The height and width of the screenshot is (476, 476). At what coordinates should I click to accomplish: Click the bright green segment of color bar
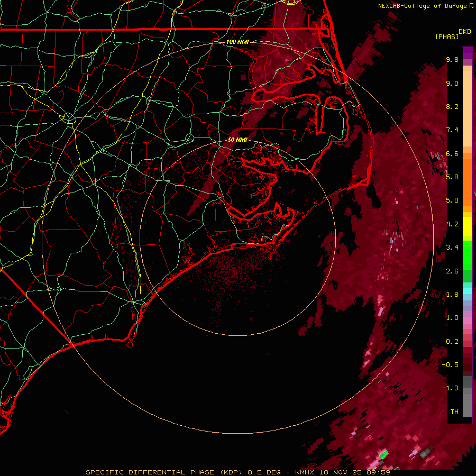(467, 255)
